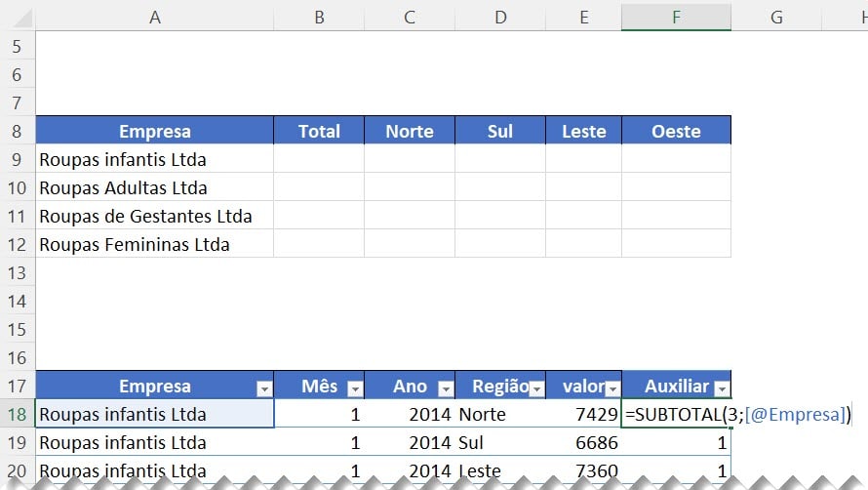
Task: Select column A header
Action: pyautogui.click(x=154, y=17)
